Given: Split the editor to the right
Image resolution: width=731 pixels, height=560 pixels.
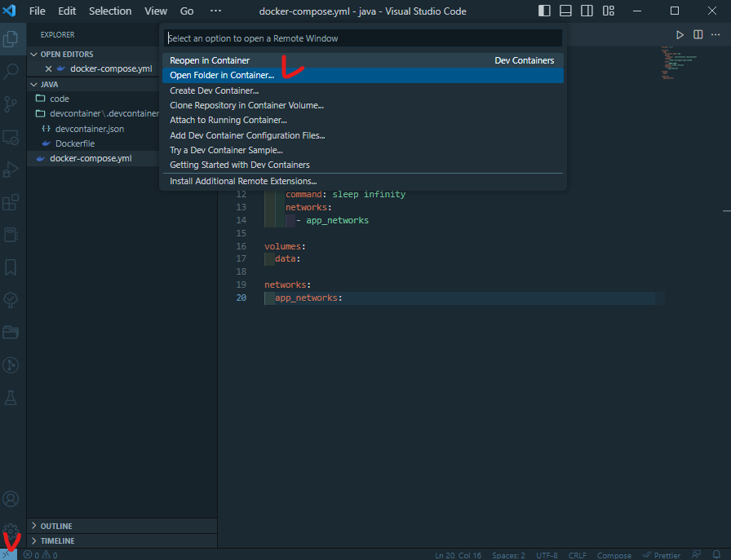Looking at the screenshot, I should pos(698,35).
